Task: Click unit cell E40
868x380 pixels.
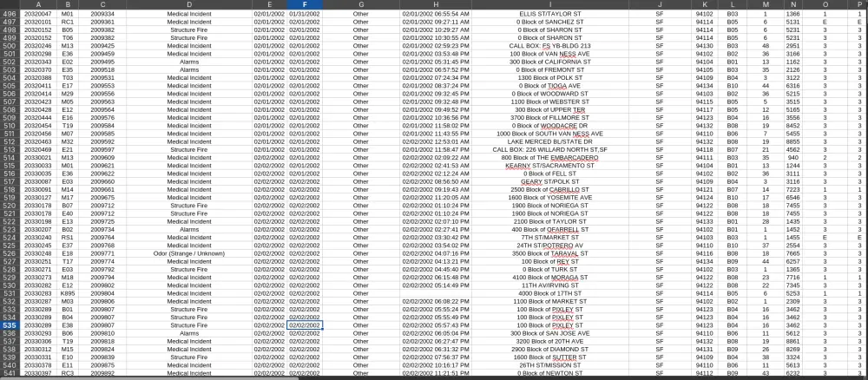Action: 68,214
